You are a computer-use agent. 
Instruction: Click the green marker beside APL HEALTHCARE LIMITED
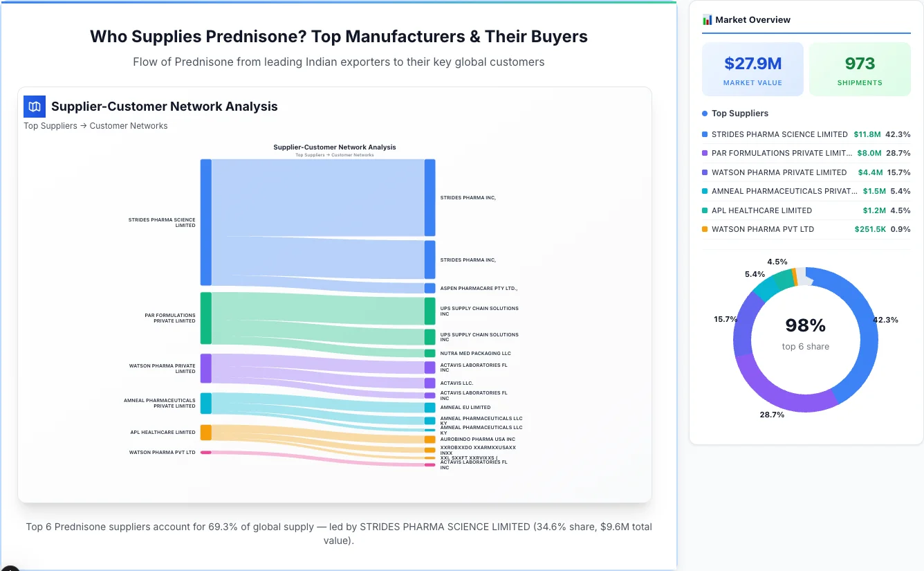pyautogui.click(x=705, y=210)
